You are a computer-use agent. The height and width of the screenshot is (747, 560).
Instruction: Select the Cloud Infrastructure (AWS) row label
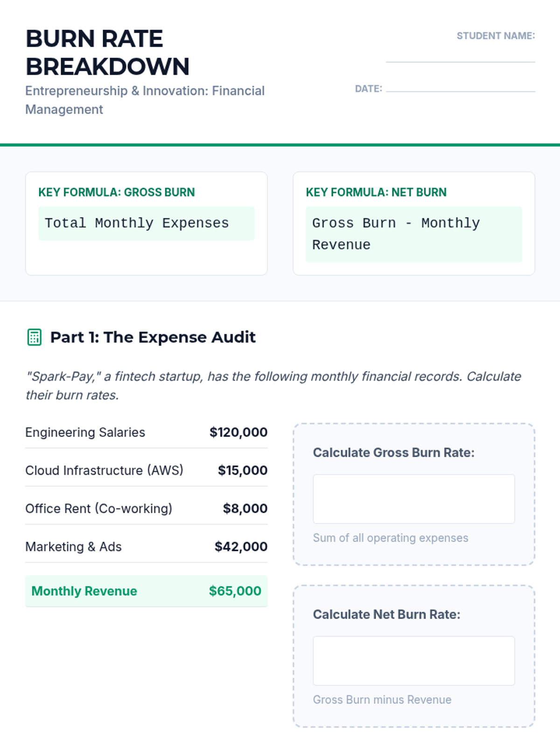click(104, 470)
